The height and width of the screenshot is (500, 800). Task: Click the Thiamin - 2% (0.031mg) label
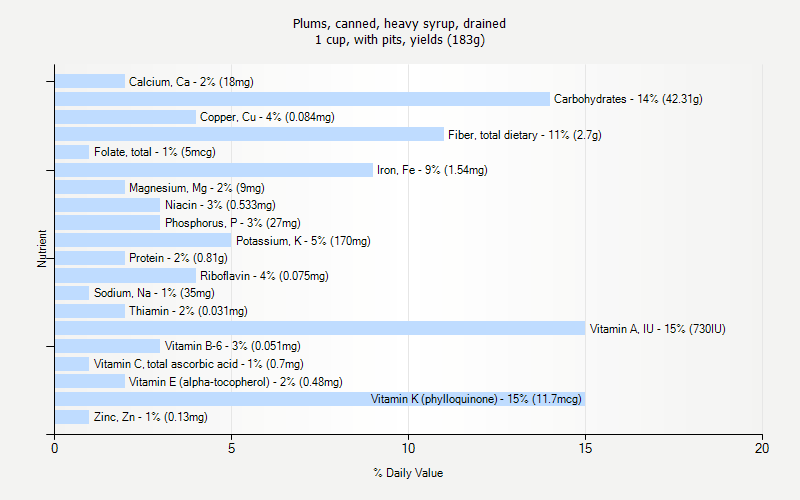tap(188, 311)
